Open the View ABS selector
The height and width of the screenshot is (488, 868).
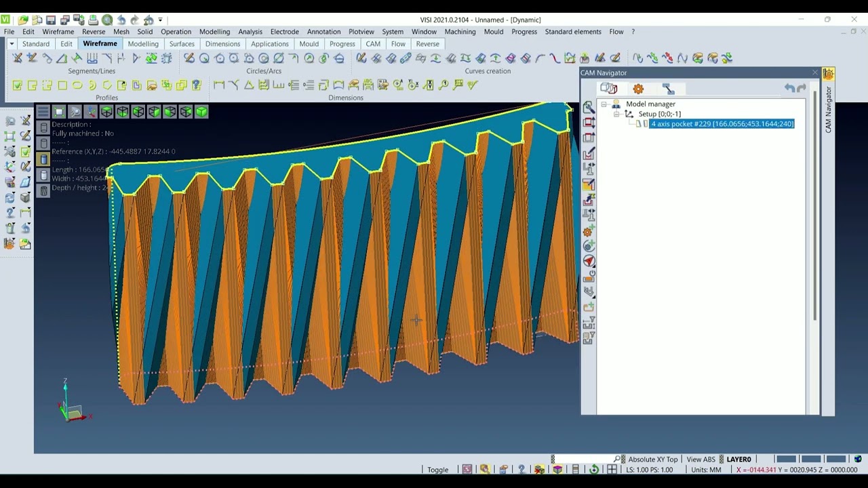pyautogui.click(x=701, y=460)
